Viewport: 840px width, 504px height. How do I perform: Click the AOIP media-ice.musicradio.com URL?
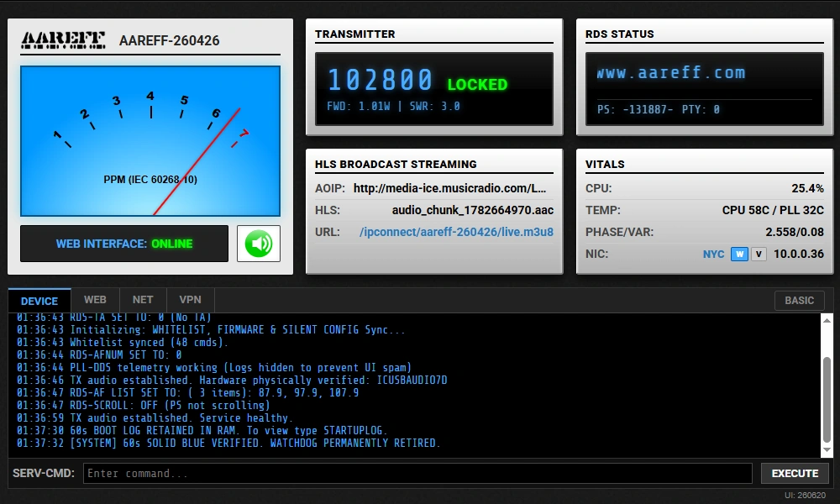(x=450, y=188)
